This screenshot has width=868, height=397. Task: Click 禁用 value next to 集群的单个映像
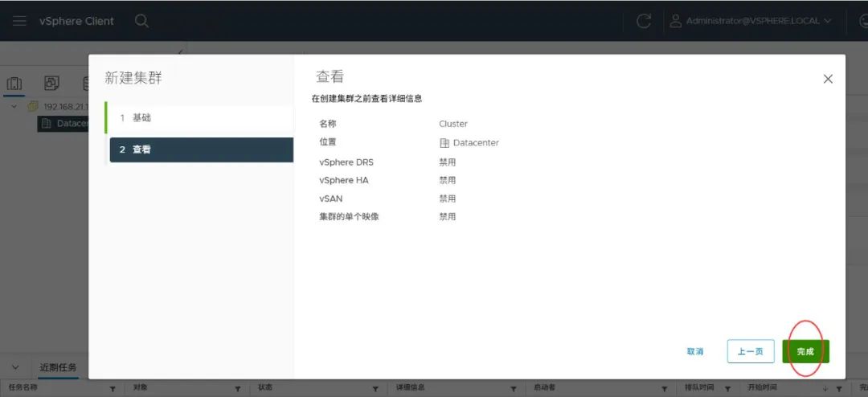coord(448,216)
